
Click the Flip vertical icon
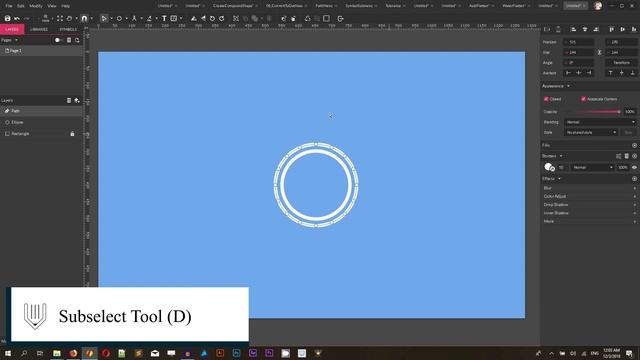(194, 18)
